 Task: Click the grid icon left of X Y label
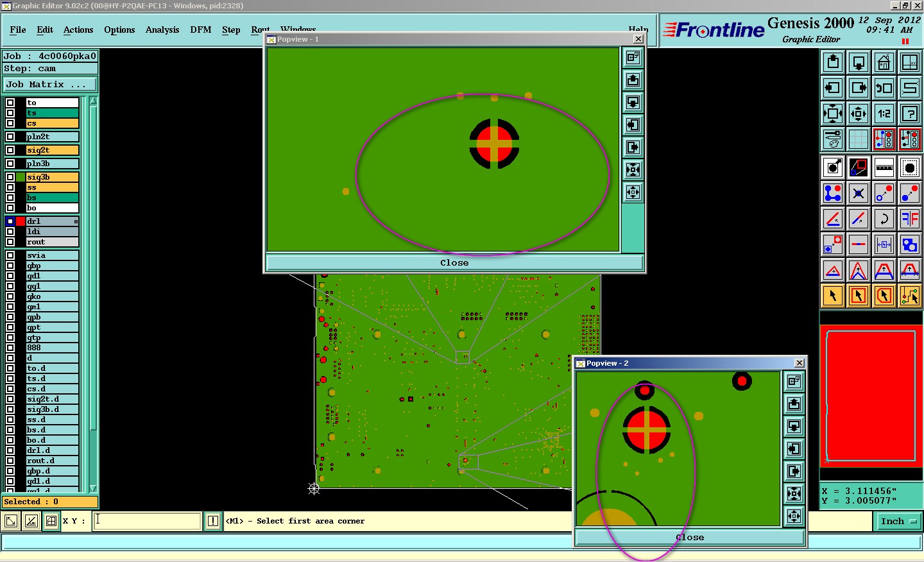tap(51, 521)
